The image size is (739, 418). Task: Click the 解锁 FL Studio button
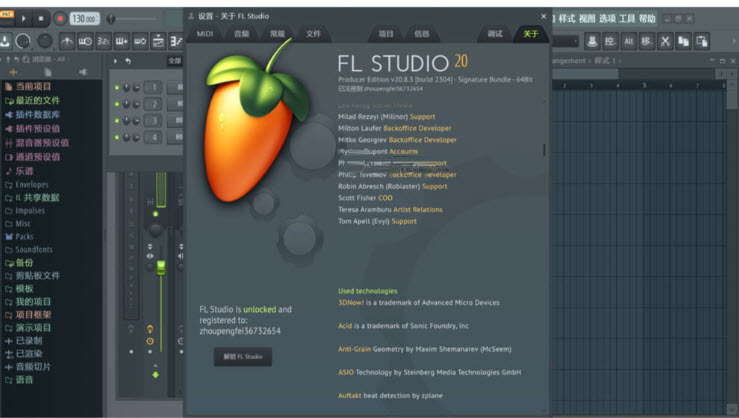click(242, 356)
